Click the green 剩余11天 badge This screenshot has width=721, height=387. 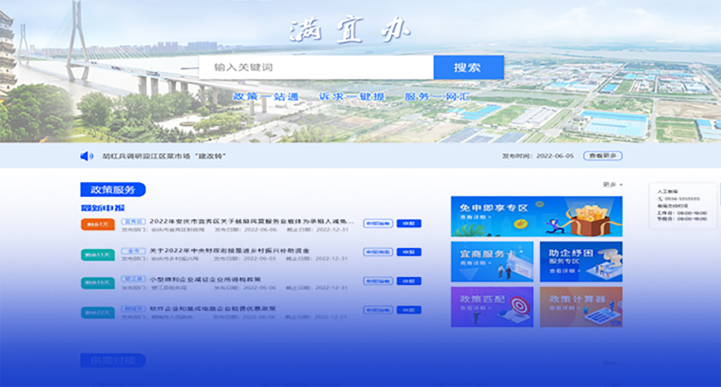pyautogui.click(x=97, y=255)
